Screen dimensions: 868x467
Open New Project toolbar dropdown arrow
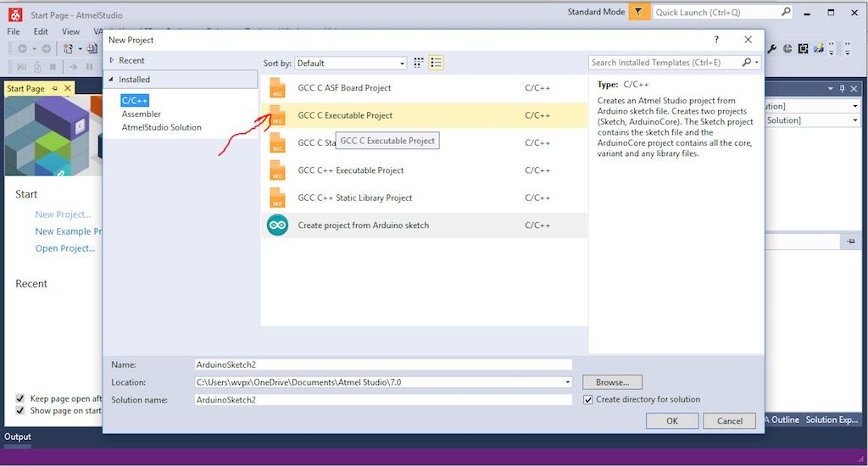[80, 48]
